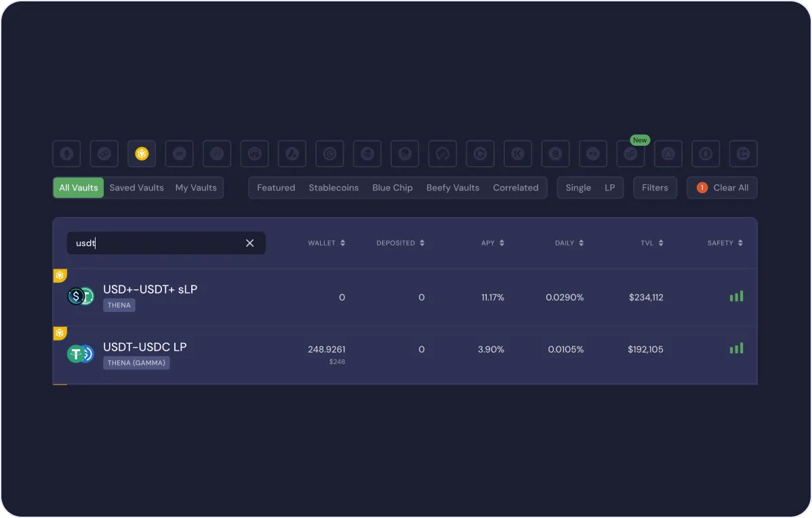812x518 pixels.
Task: Clear the usdt search with X icon
Action: tap(249, 243)
